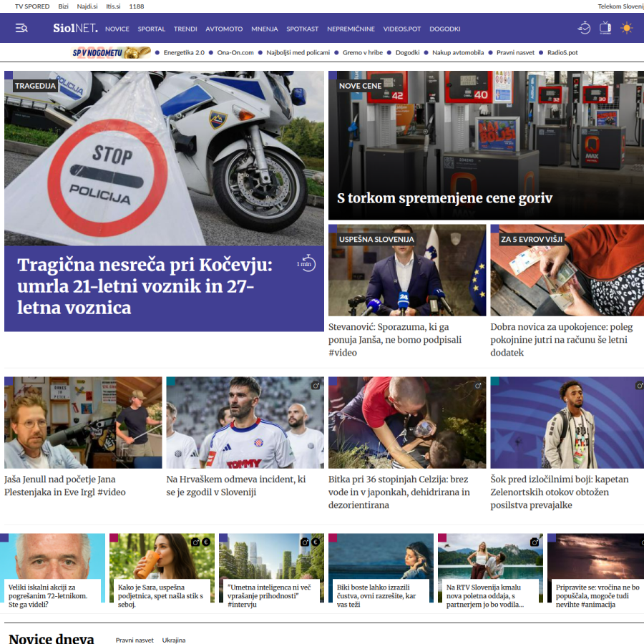The image size is (644, 644).
Task: Click the TRAGEDIJA label tag
Action: (35, 86)
